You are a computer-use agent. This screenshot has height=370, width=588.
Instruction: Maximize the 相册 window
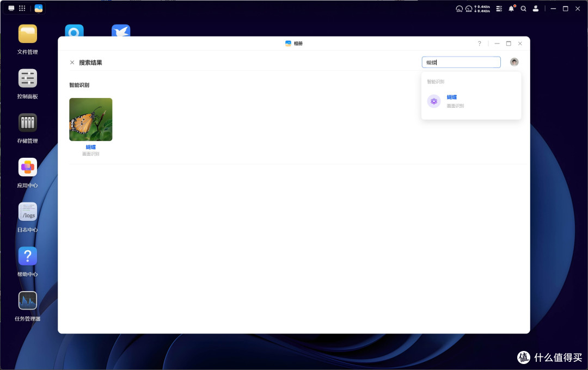(x=509, y=44)
